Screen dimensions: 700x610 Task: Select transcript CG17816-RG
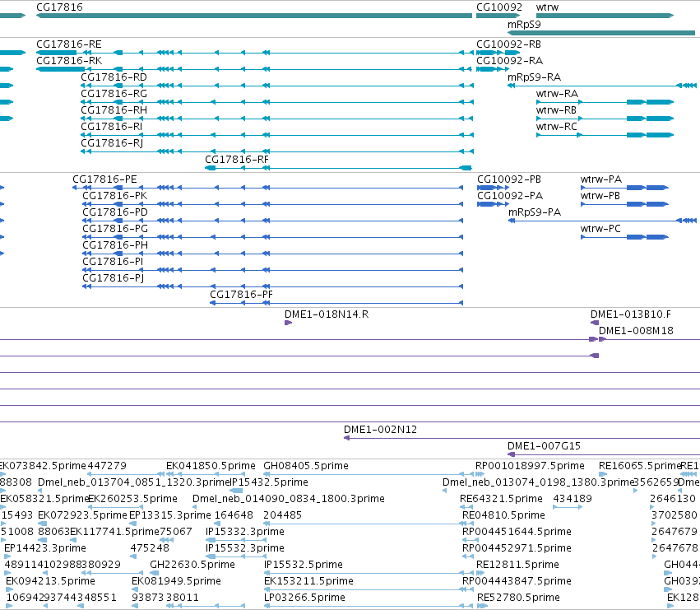[114, 94]
